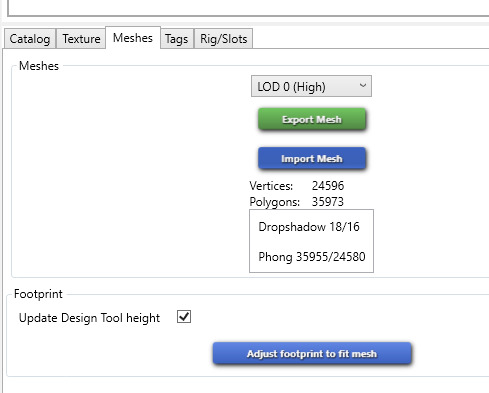
Task: Go to the Tags tab
Action: pyautogui.click(x=177, y=39)
